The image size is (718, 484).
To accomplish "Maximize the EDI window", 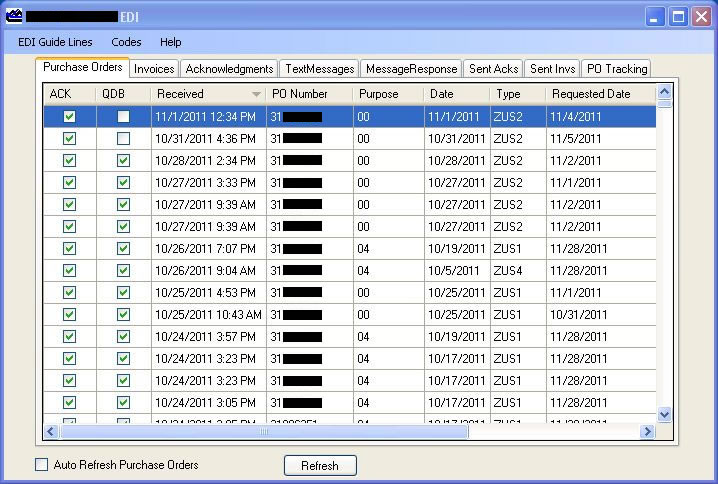I will pyautogui.click(x=678, y=17).
